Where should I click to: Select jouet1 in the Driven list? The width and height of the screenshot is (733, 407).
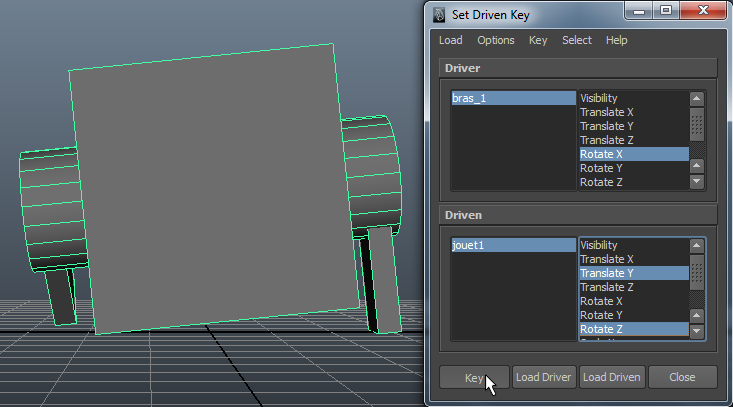coord(513,245)
